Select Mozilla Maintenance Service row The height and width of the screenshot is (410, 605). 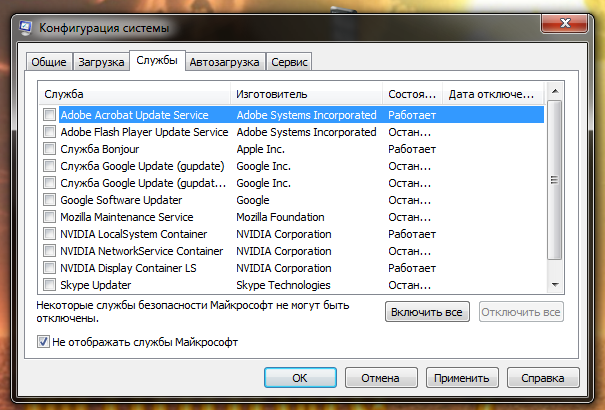click(x=291, y=216)
